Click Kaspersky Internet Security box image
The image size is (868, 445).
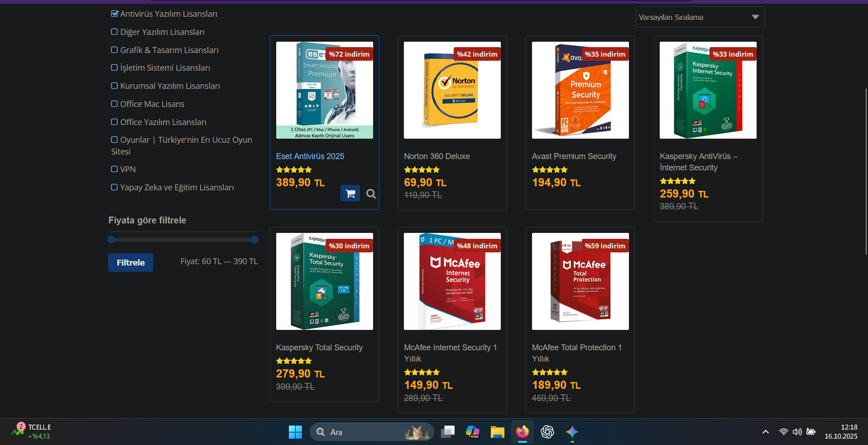click(x=708, y=90)
